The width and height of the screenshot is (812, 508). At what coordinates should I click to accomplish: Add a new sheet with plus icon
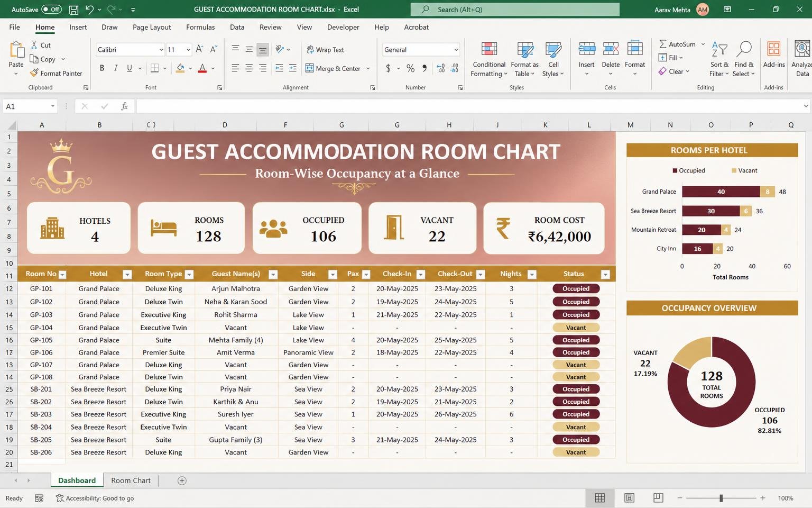click(182, 480)
